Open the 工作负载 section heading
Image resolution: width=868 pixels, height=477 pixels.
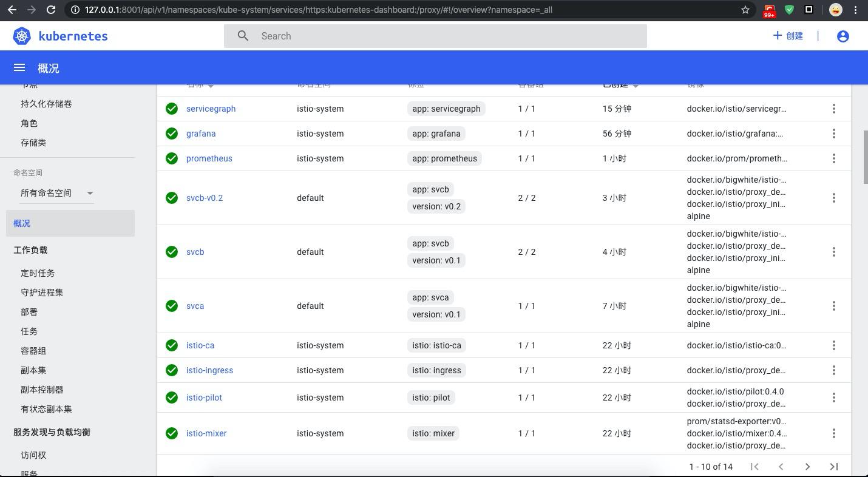(x=30, y=250)
